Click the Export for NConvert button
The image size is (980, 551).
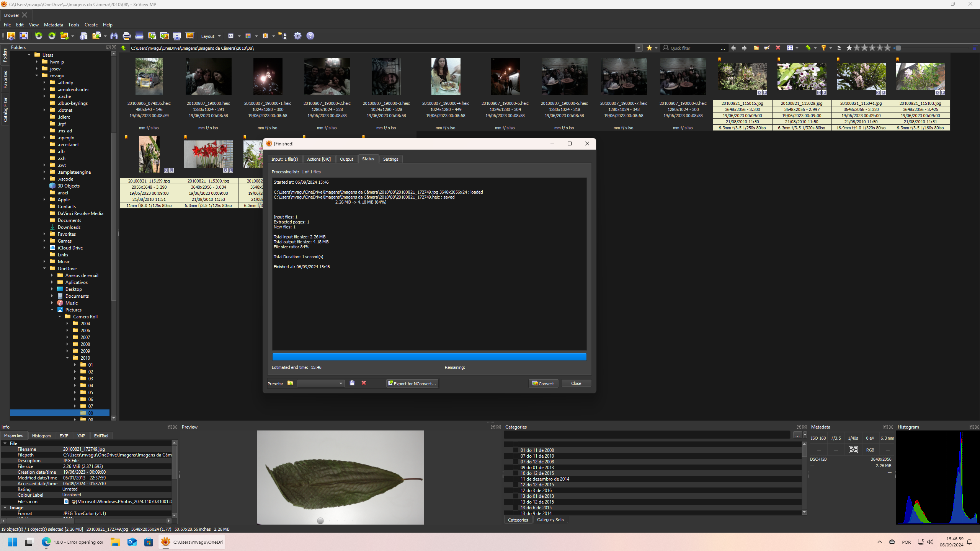[412, 383]
